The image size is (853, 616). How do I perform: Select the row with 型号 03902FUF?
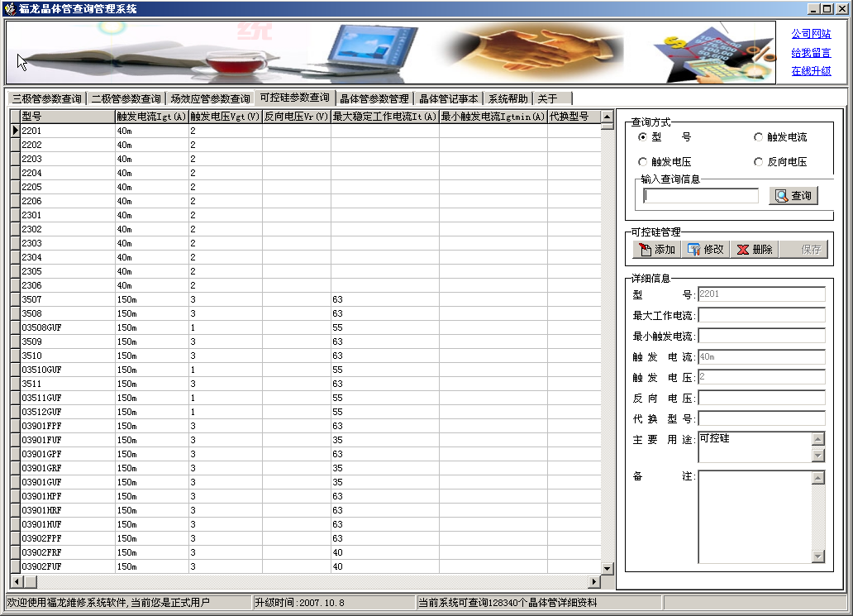(306, 566)
